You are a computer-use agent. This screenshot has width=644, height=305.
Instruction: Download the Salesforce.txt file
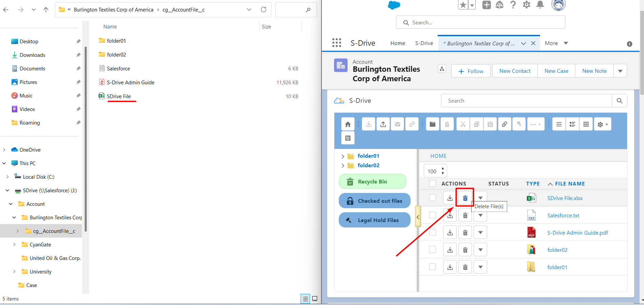[450, 215]
